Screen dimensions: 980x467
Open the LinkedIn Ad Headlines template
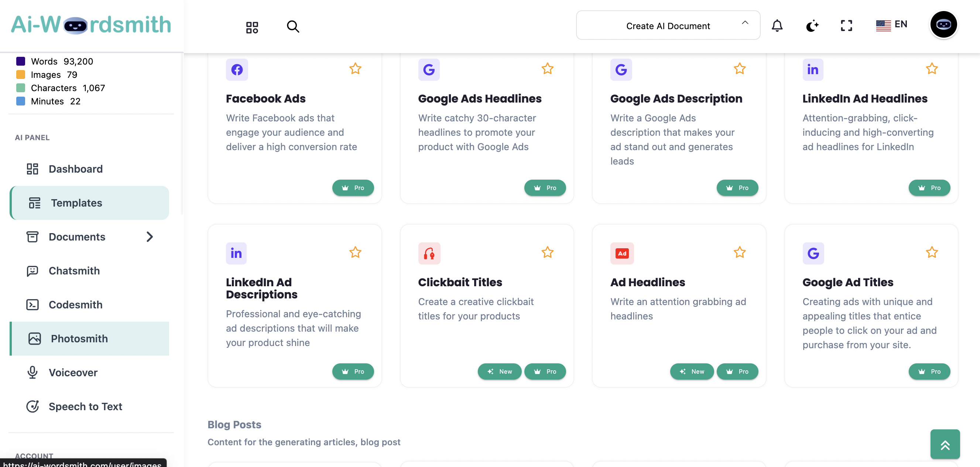pos(864,98)
